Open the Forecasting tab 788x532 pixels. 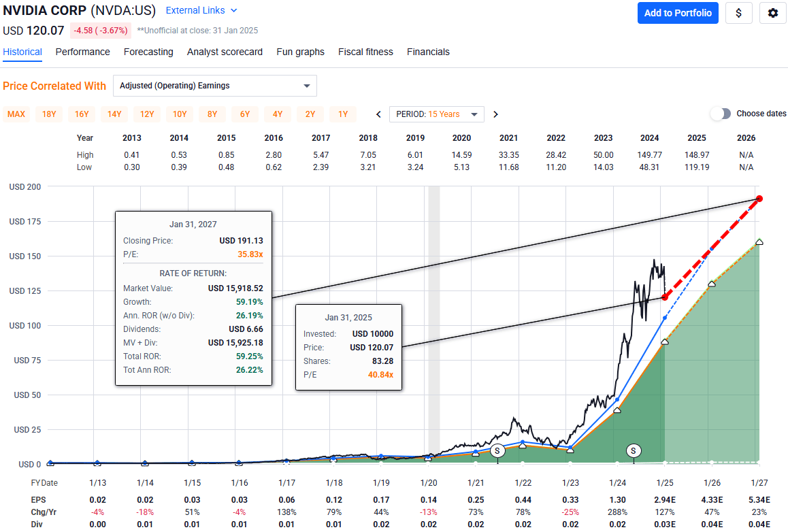pyautogui.click(x=148, y=52)
